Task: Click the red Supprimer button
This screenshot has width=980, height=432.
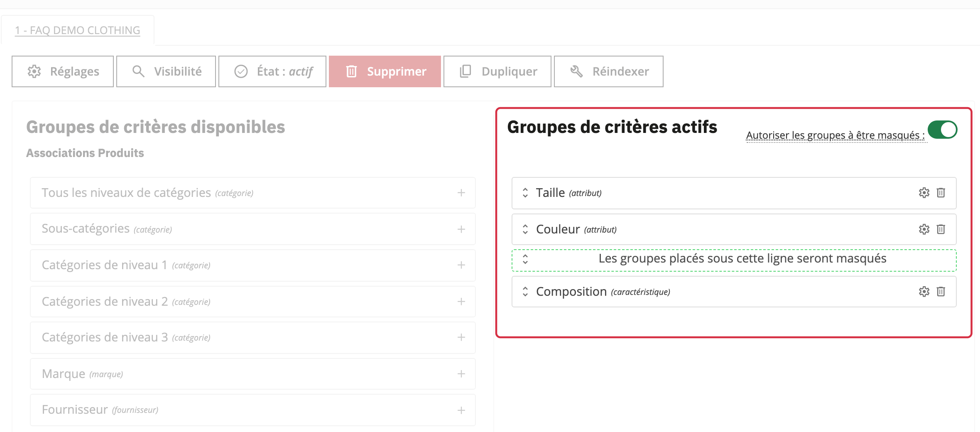Action: 385,71
